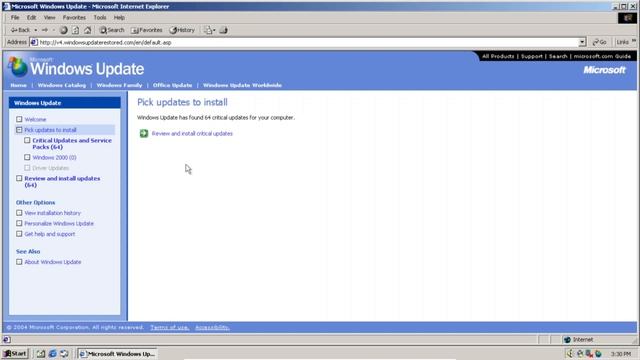Click the Stop loading toolbar icon

pyautogui.click(x=64, y=30)
